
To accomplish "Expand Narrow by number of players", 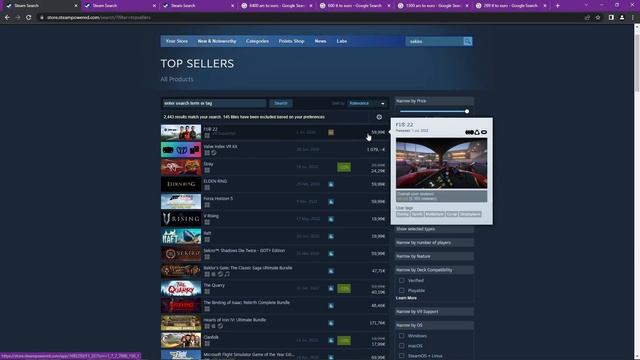I will (x=434, y=242).
